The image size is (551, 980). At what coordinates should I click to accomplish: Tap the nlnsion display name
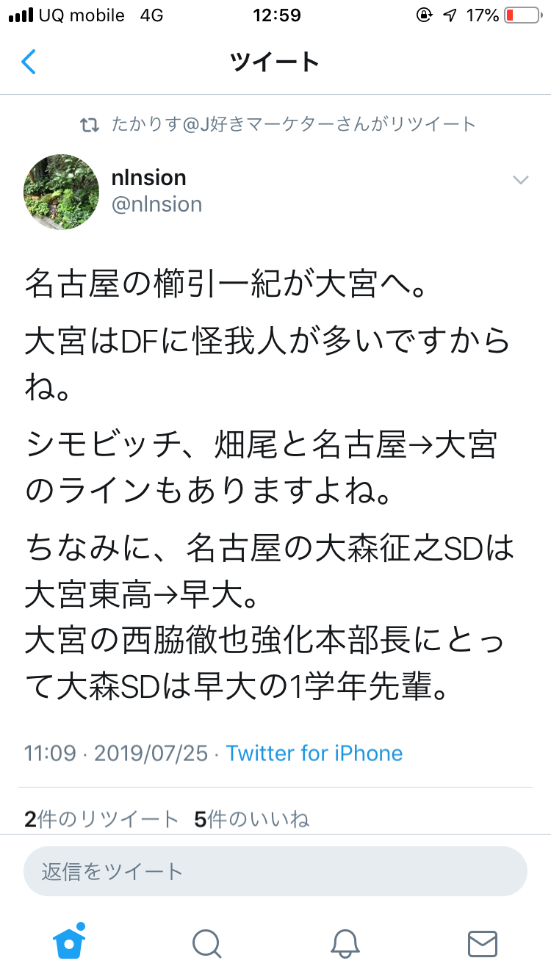pyautogui.click(x=148, y=178)
